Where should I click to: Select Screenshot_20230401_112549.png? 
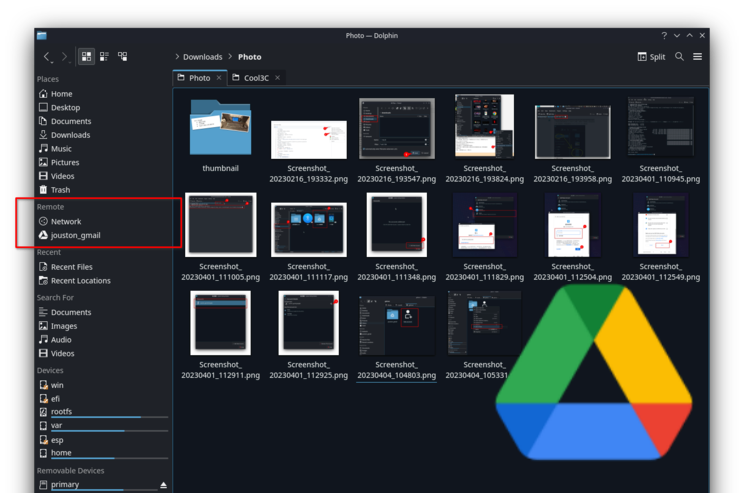[x=660, y=237]
